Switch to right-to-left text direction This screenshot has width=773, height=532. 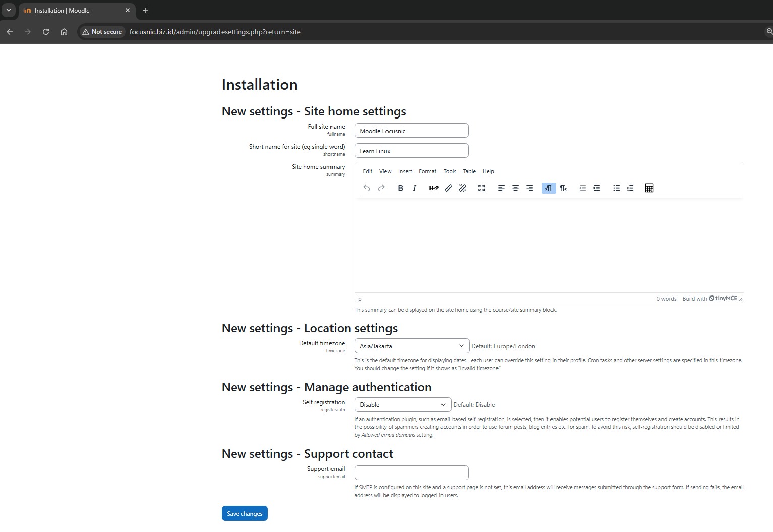(x=563, y=188)
